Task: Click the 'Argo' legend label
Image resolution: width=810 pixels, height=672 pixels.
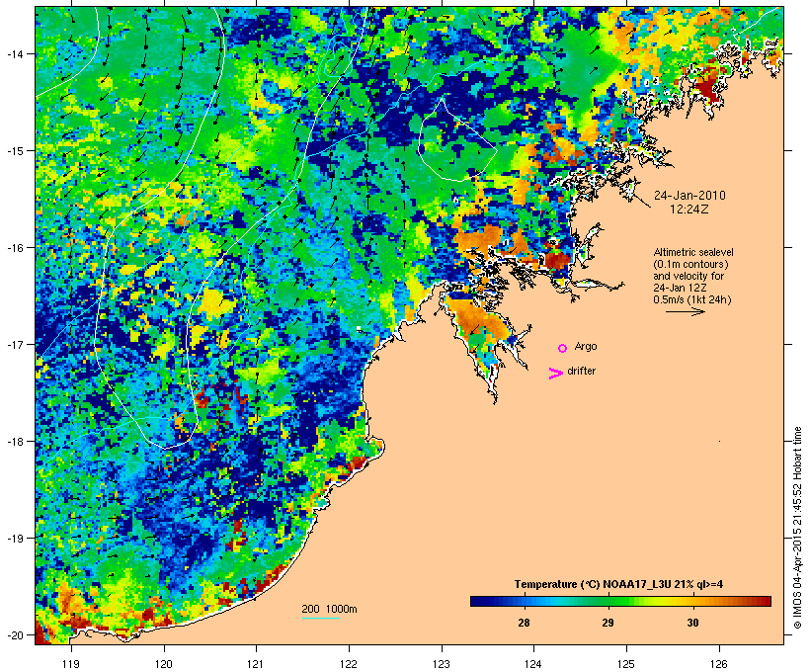Action: click(x=586, y=347)
